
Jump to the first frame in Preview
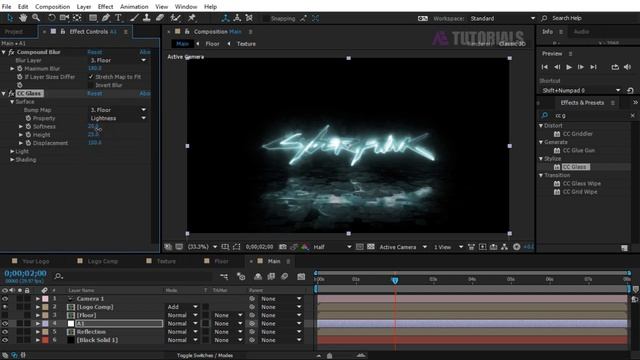coord(545,67)
